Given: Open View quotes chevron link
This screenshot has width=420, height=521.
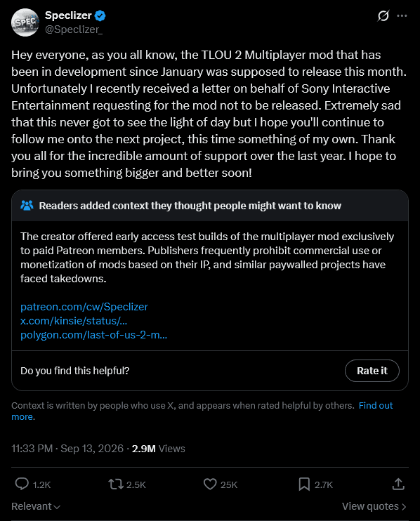Looking at the screenshot, I should coord(374,506).
